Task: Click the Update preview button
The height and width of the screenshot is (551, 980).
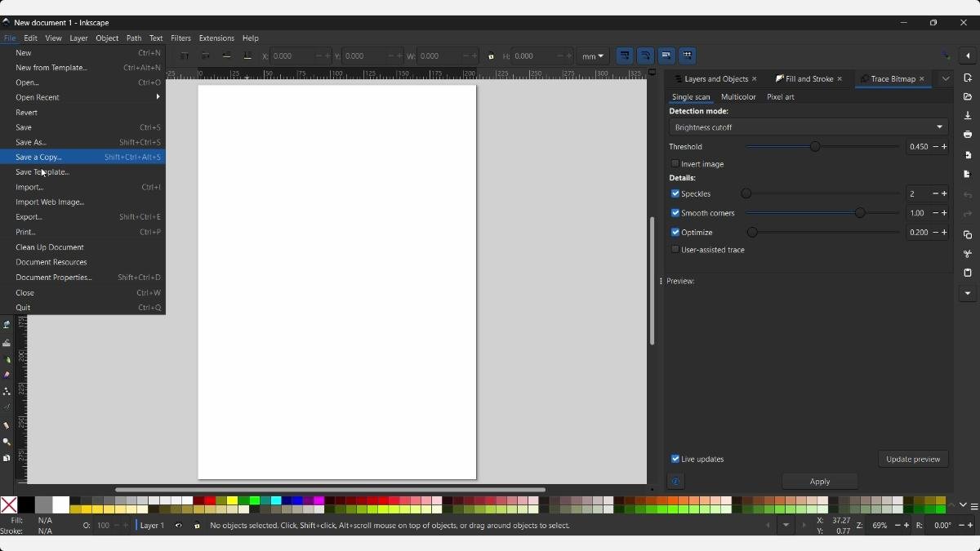Action: tap(913, 459)
